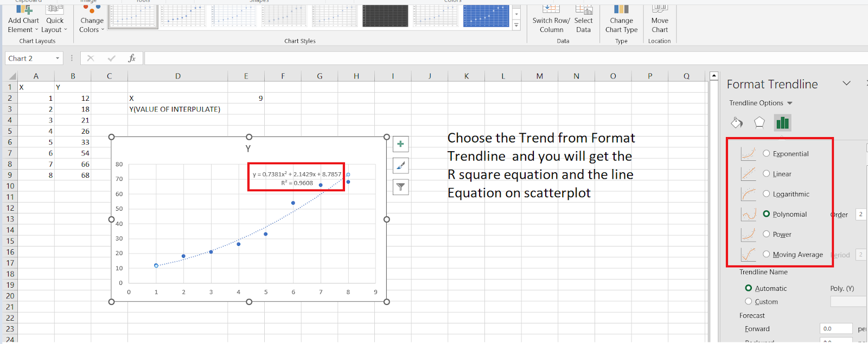Click the Exponential trendline curve icon
The image size is (868, 344).
tap(748, 153)
